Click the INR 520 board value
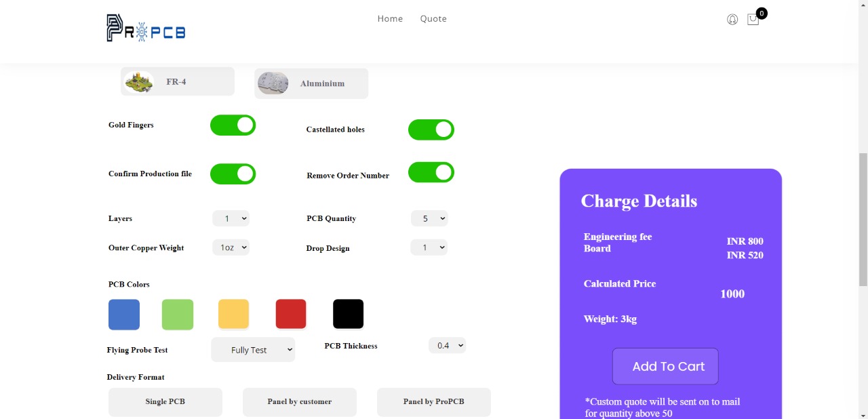 click(x=745, y=256)
